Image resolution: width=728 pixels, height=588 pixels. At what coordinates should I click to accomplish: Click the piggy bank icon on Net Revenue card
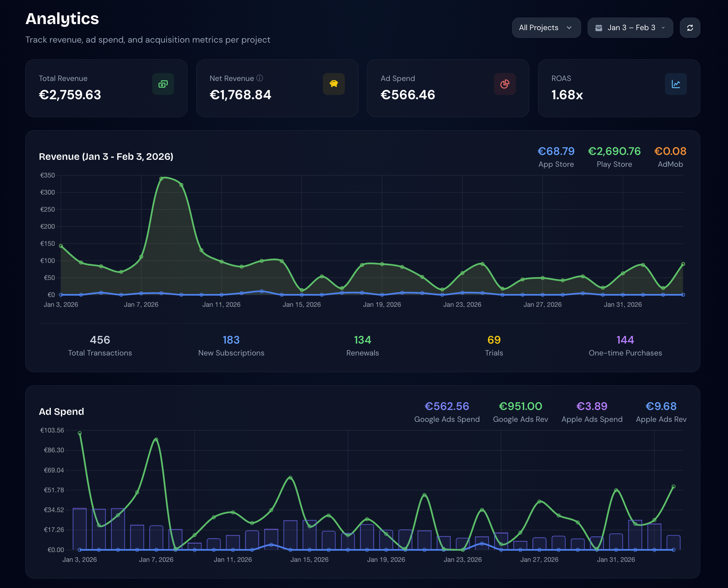point(334,84)
